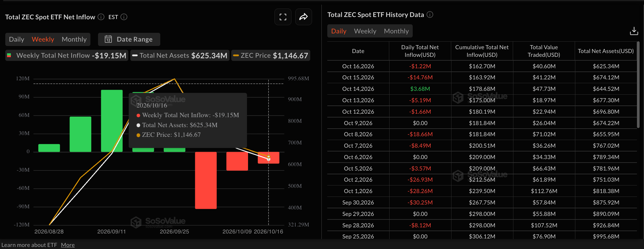Screen dimensions: 644x249
Task: Click Total Net Assets column header
Action: 606,51
